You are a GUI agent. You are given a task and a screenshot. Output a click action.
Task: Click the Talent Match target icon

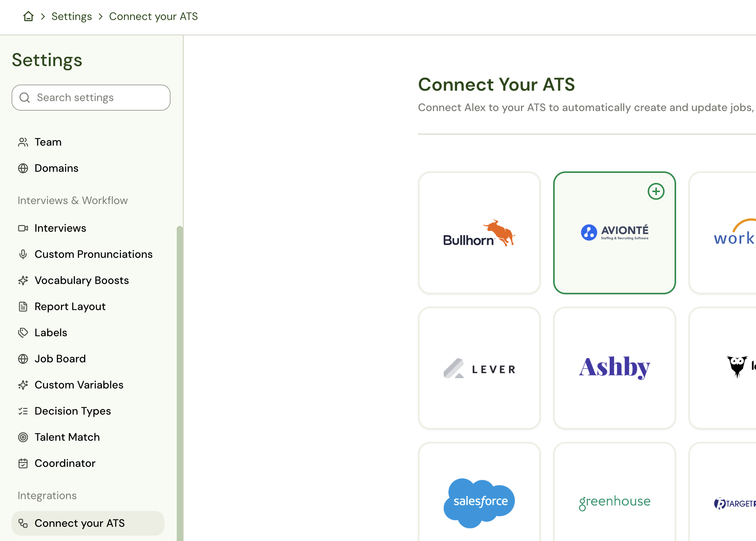point(23,437)
